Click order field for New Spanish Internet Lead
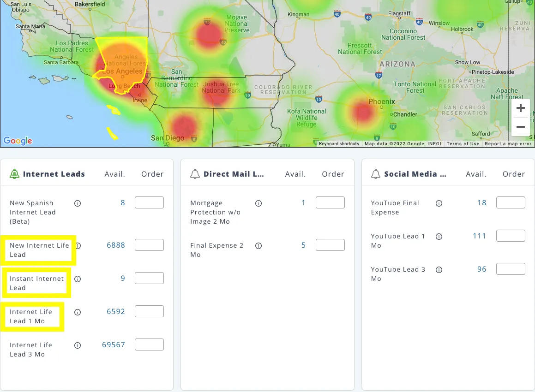This screenshot has width=535, height=392. [149, 202]
